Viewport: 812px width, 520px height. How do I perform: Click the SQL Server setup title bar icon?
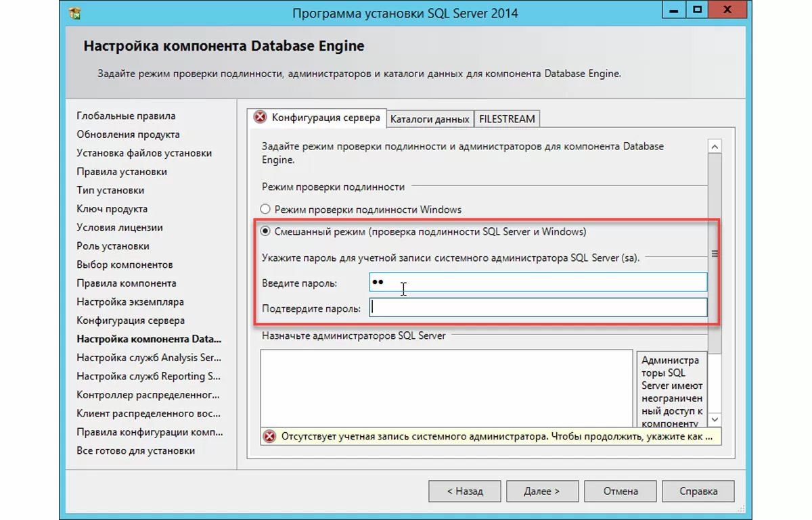pos(75,14)
